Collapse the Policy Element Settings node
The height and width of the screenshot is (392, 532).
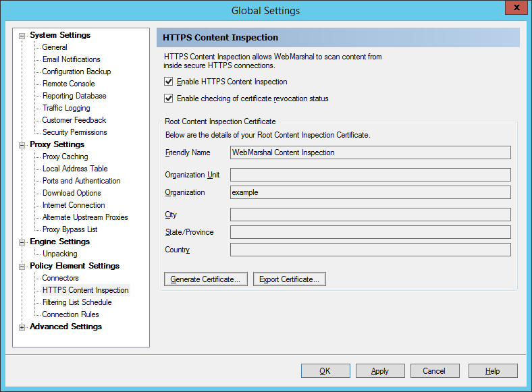pyautogui.click(x=22, y=267)
